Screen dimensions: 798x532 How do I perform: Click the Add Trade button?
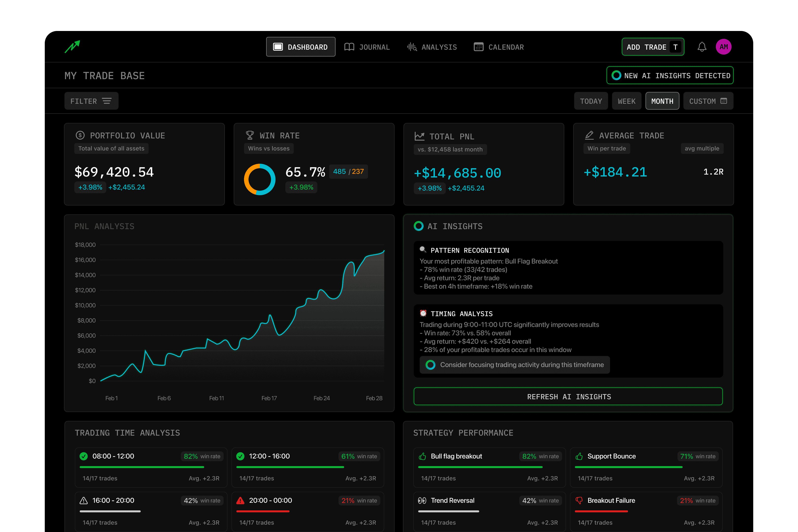point(652,47)
